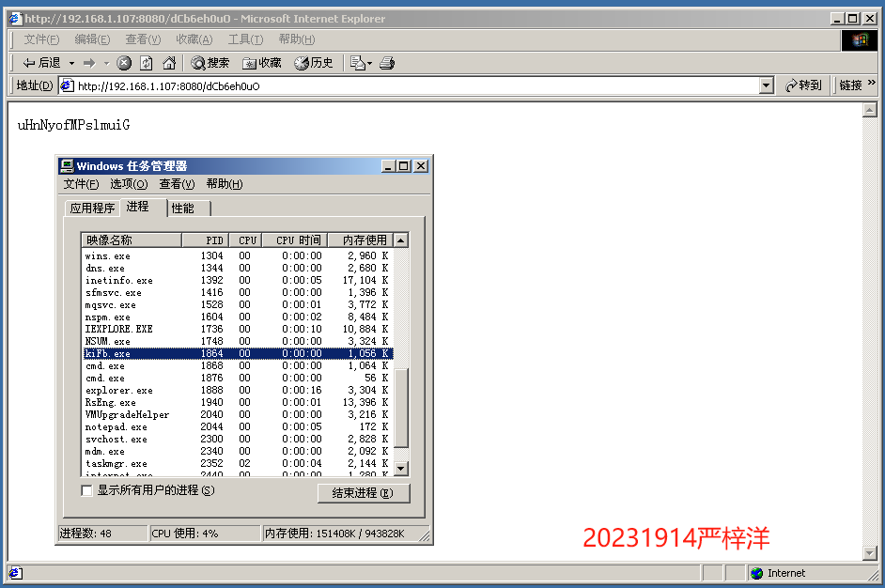Click the Windows logo throbber icon
This screenshot has width=885, height=588.
point(860,40)
